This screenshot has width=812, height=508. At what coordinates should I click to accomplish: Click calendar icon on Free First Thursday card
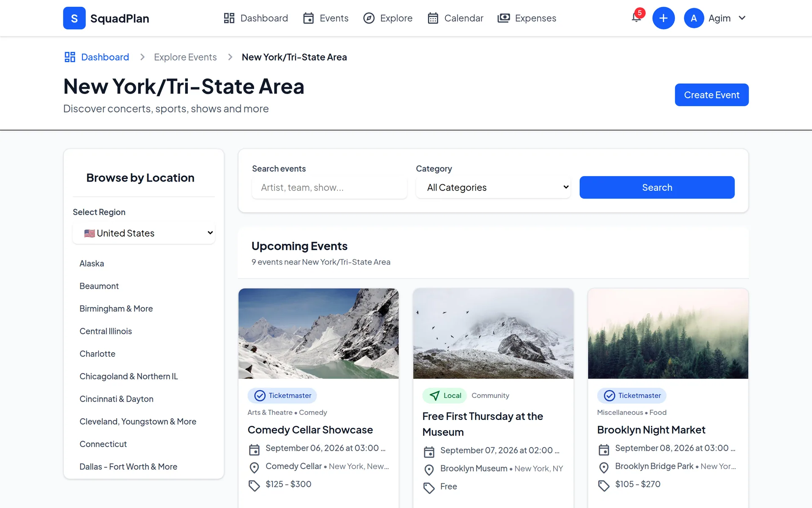(x=429, y=452)
